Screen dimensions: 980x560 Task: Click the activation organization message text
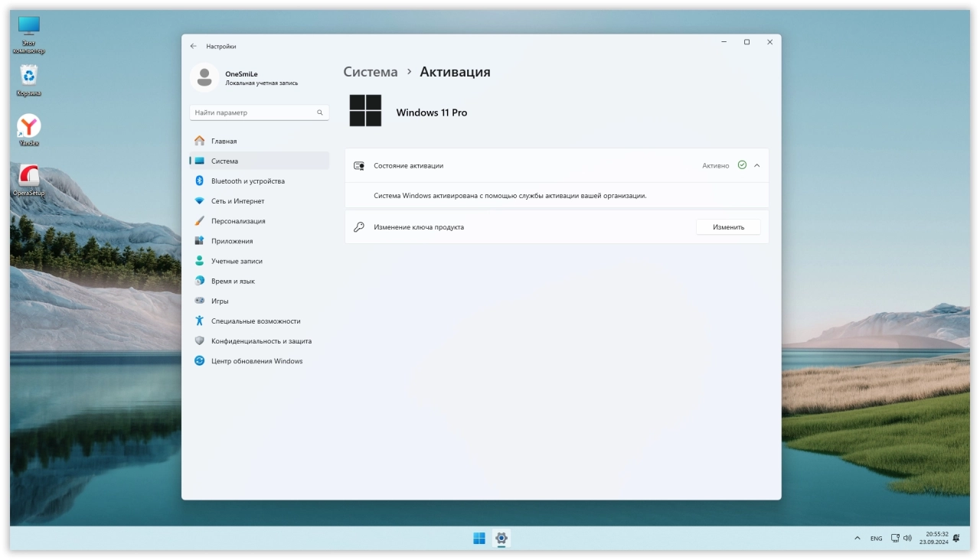pos(510,195)
